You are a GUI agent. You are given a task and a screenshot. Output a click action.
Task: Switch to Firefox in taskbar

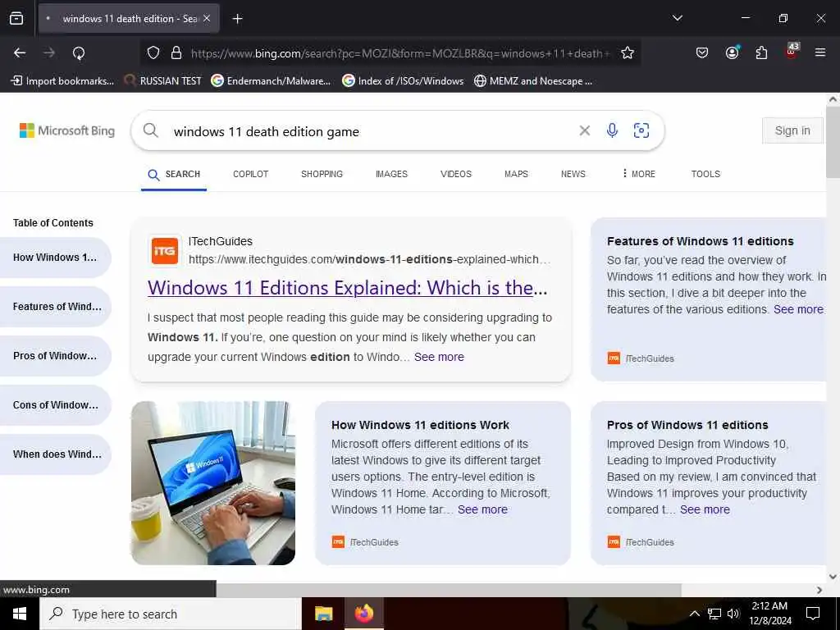coord(363,614)
